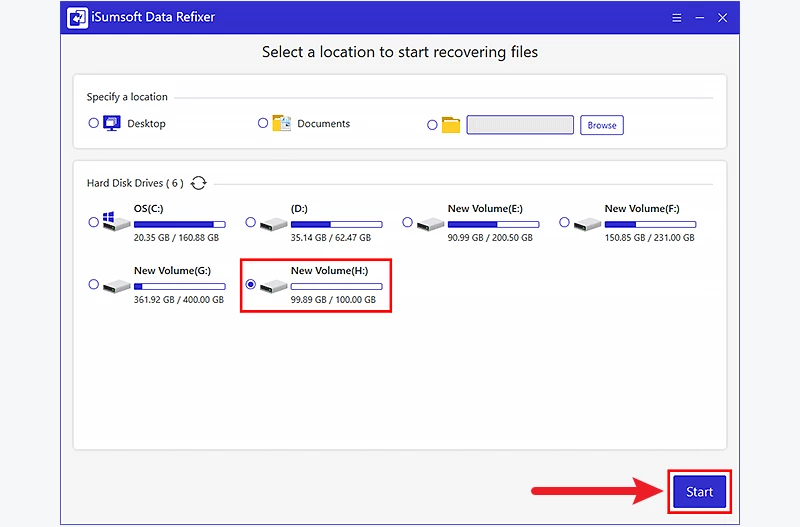Click the New Volume(E:) usage bar
800x527 pixels.
[x=490, y=225]
